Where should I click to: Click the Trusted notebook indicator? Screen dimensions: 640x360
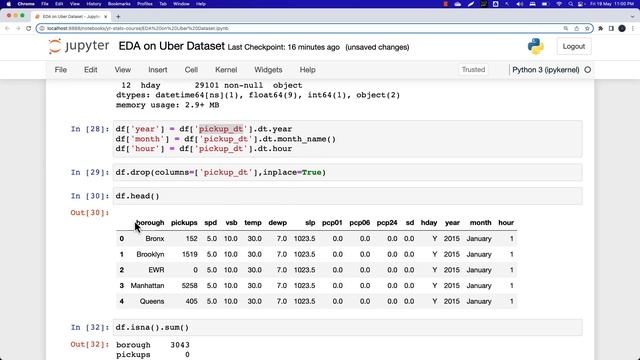point(473,70)
